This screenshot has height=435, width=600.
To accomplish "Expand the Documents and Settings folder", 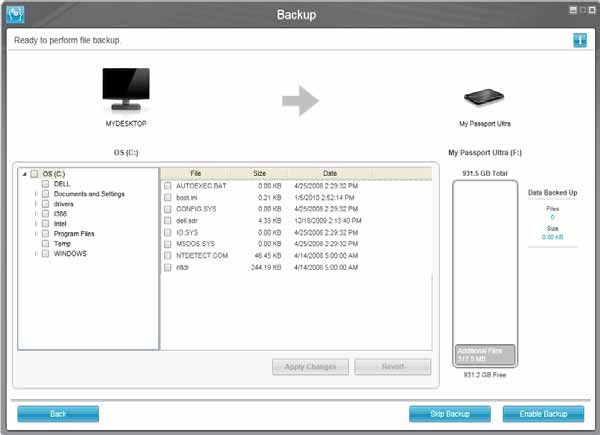I will [x=36, y=194].
